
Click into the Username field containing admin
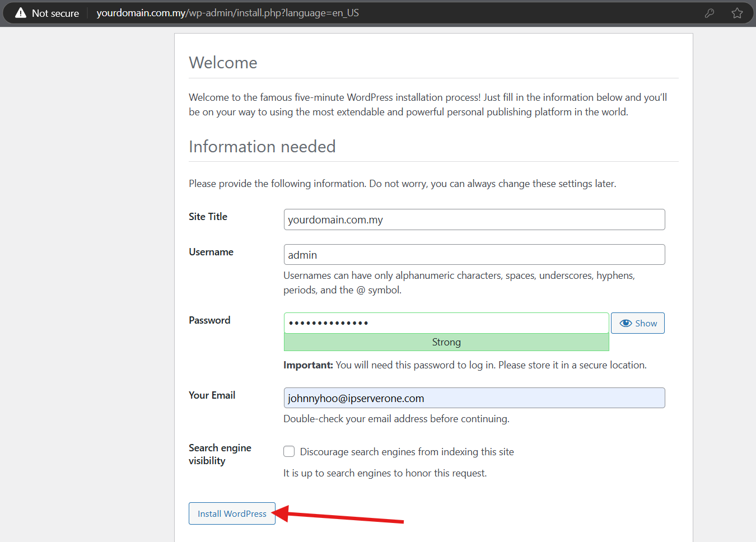(474, 255)
